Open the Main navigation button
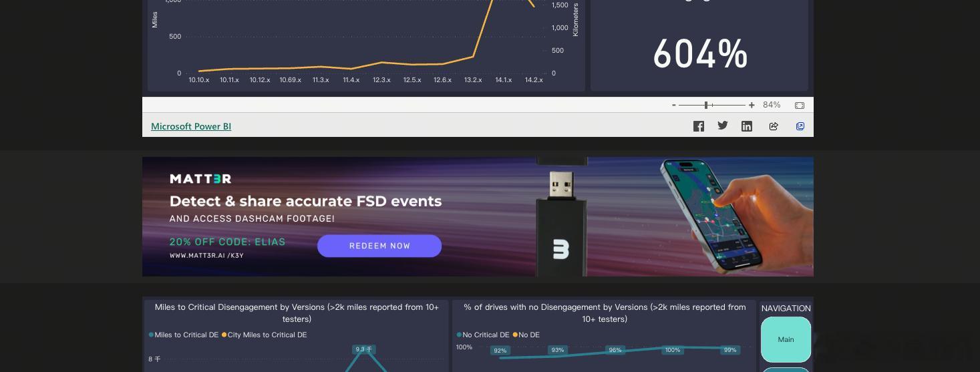 (786, 339)
